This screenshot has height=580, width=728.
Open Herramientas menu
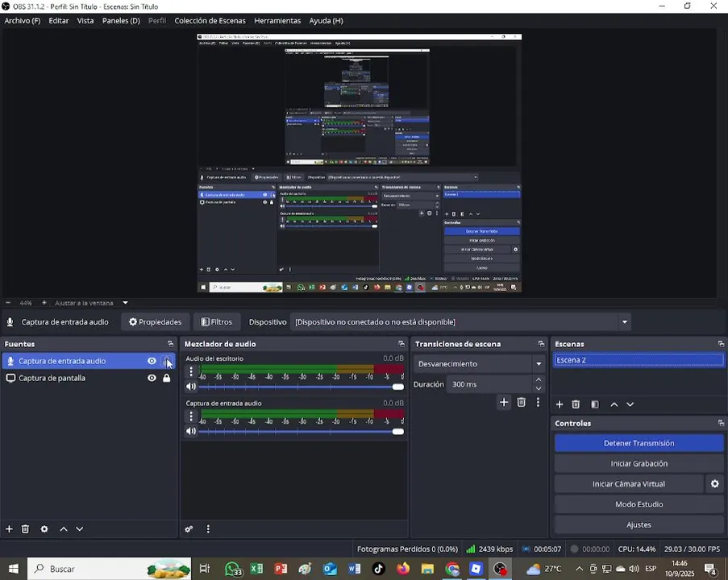click(277, 20)
